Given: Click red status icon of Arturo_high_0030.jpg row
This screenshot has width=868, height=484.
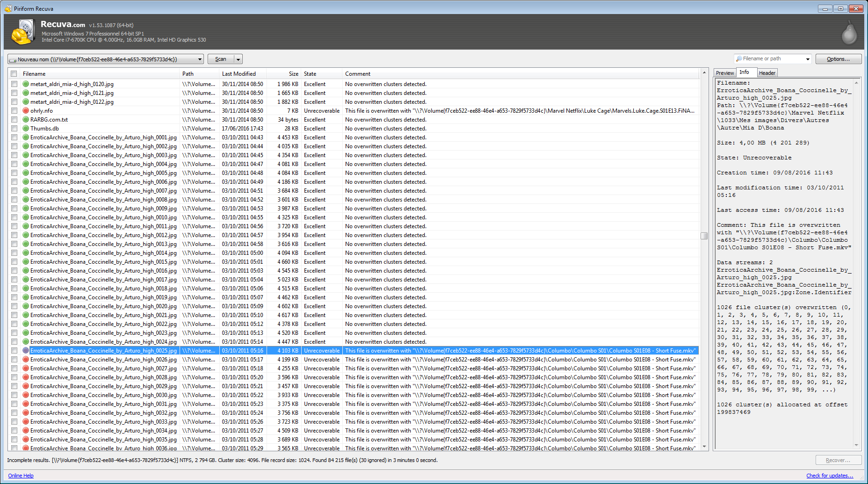Looking at the screenshot, I should coord(26,395).
